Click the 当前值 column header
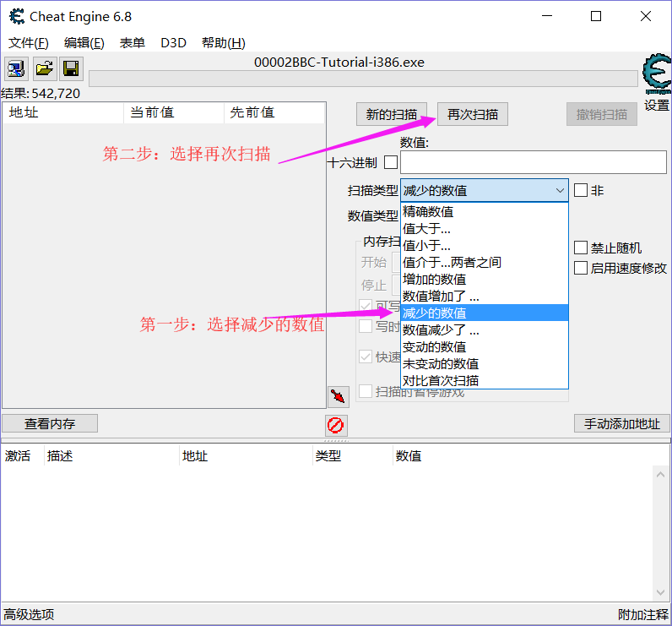Screen dimensions: 672x626 click(x=174, y=112)
